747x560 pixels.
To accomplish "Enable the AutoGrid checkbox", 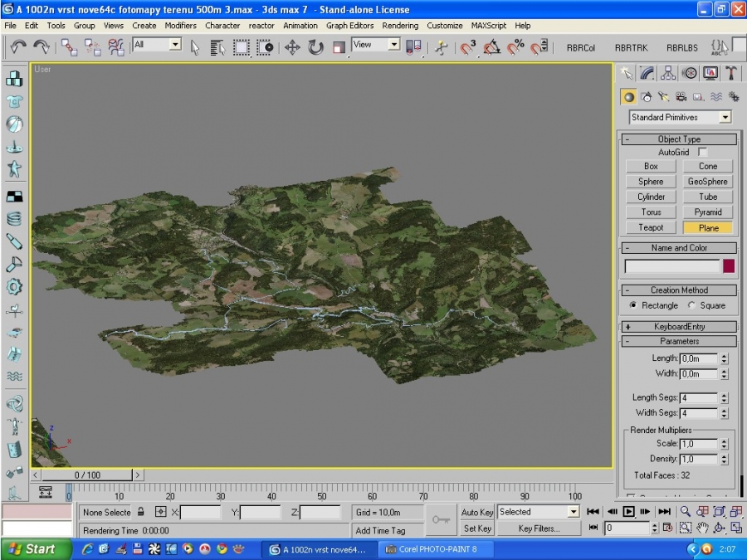I will 703,153.
